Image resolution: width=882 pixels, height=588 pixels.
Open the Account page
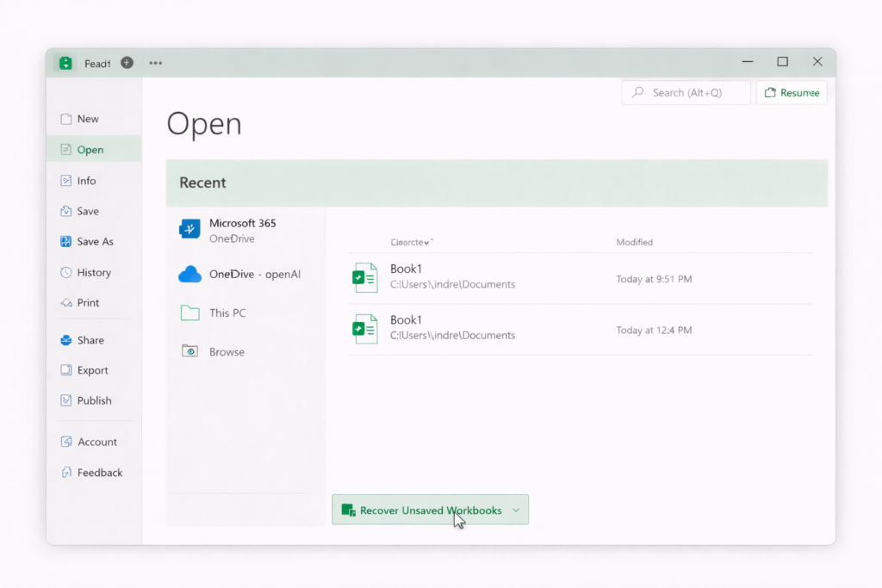tap(94, 442)
